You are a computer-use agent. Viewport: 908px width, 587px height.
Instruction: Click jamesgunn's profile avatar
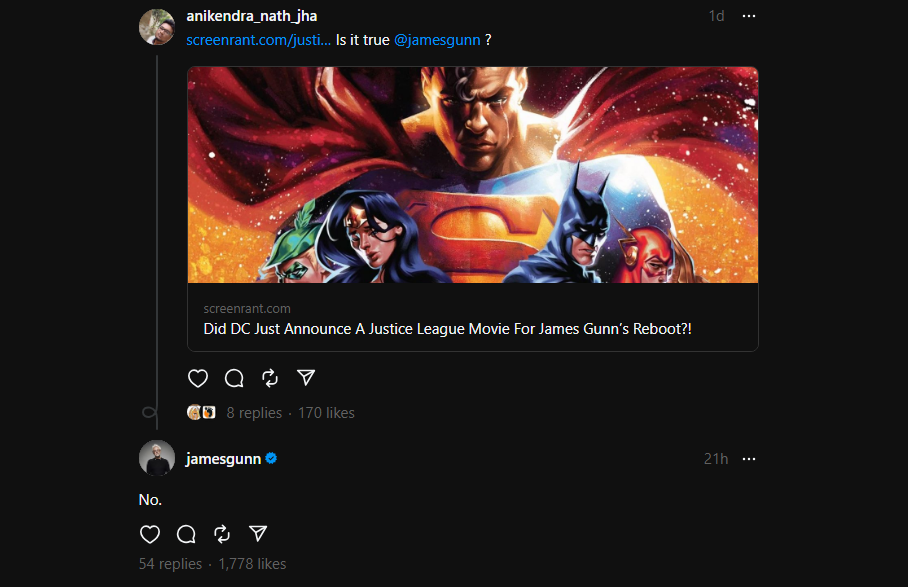(157, 458)
